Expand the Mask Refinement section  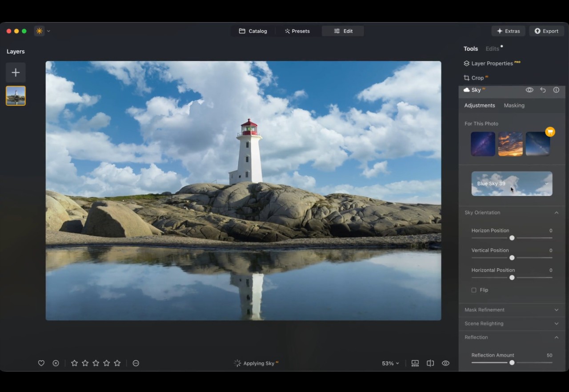(512, 310)
